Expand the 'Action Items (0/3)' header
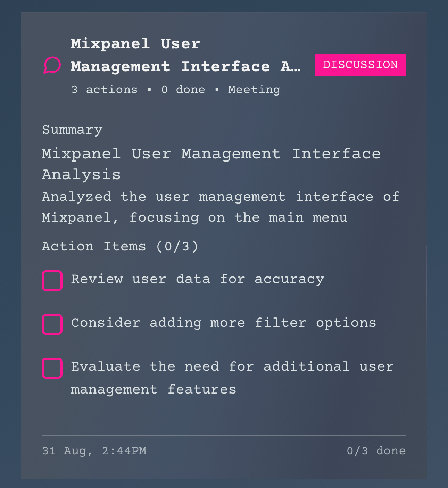 [x=120, y=247]
